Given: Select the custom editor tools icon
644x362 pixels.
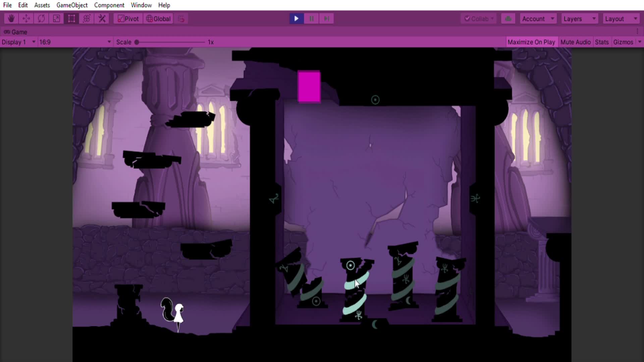Looking at the screenshot, I should [102, 19].
